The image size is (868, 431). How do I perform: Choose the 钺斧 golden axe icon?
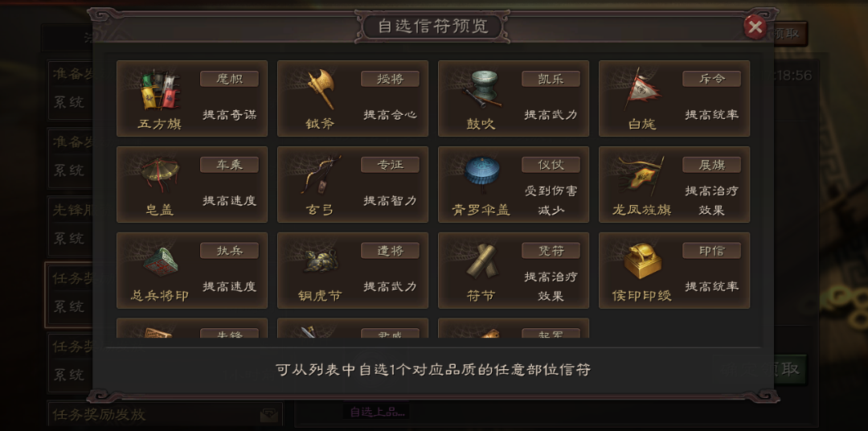tap(321, 89)
